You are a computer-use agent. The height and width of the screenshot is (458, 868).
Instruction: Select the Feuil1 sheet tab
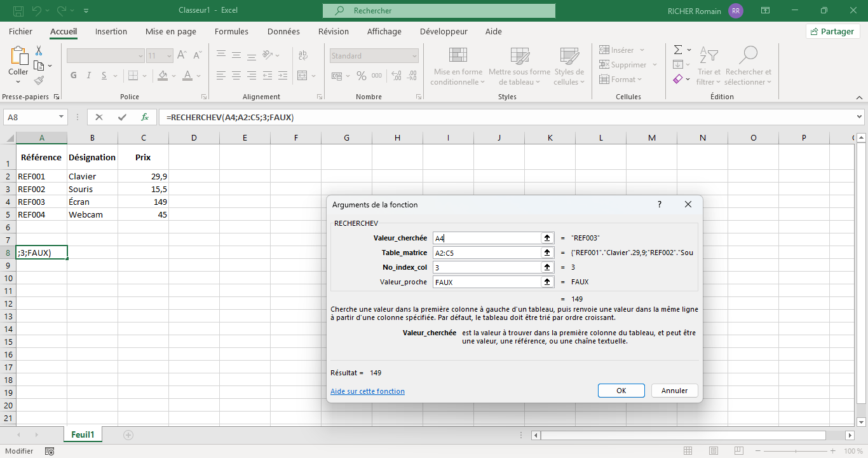(x=83, y=435)
